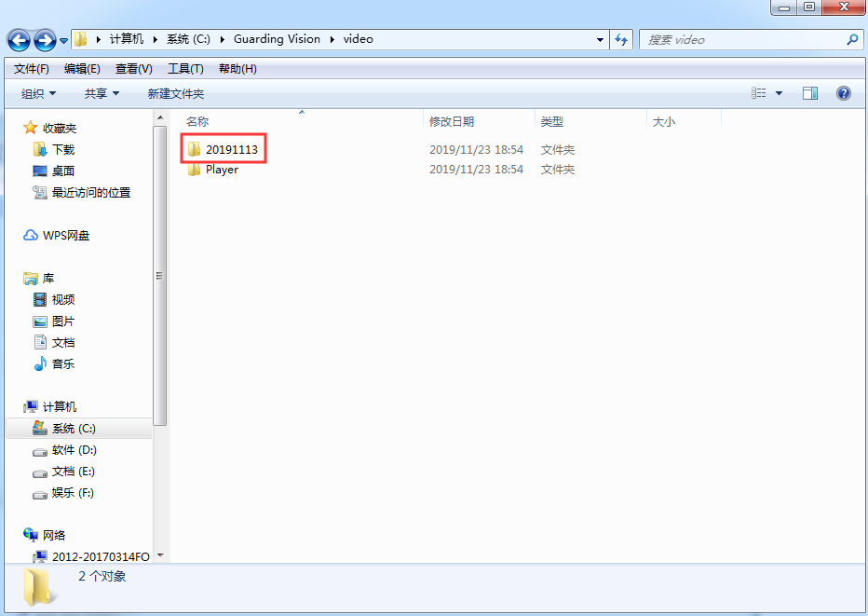This screenshot has width=868, height=616.
Task: Select the Player folder icon
Action: click(194, 169)
